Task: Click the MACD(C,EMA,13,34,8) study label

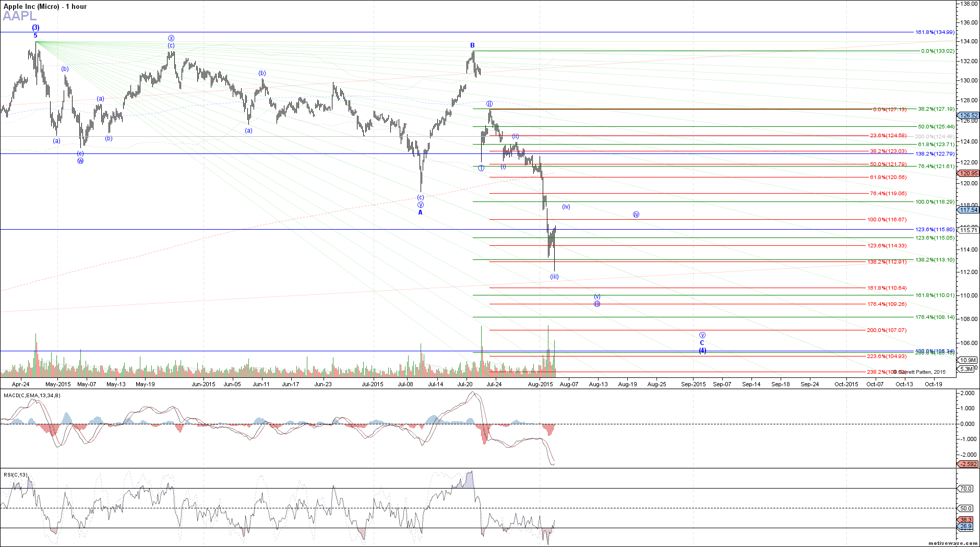Action: [x=32, y=395]
